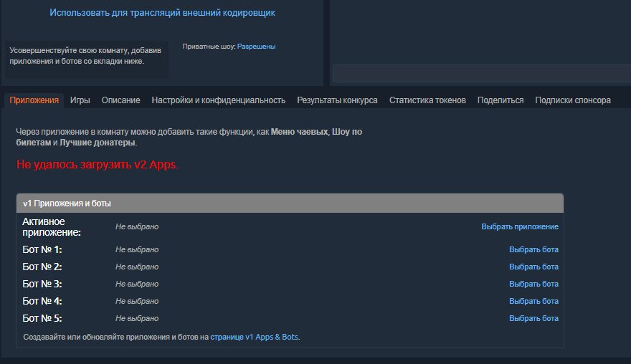Viewport: 631px width, 364px height.
Task: Select the Результаты конкурса tab
Action: point(337,100)
